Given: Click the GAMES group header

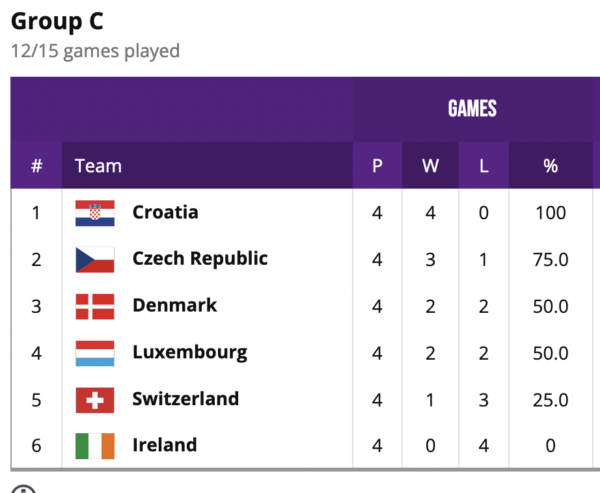Looking at the screenshot, I should click(x=472, y=109).
